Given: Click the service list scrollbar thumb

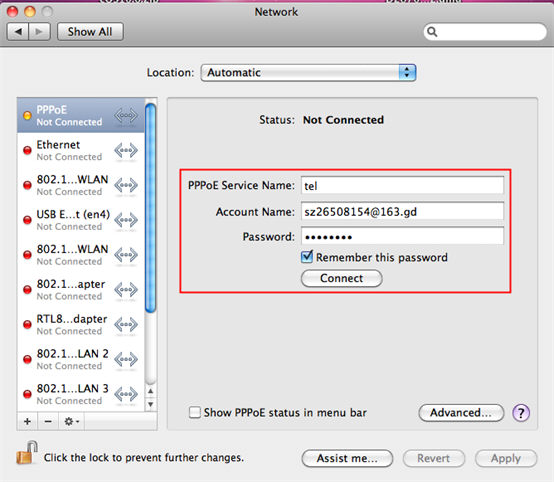Looking at the screenshot, I should pyautogui.click(x=151, y=208).
